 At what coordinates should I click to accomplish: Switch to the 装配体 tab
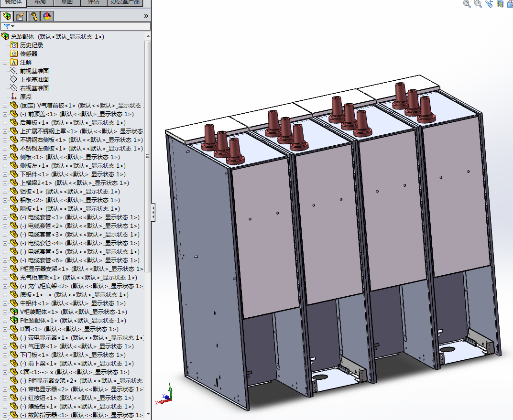click(13, 2)
